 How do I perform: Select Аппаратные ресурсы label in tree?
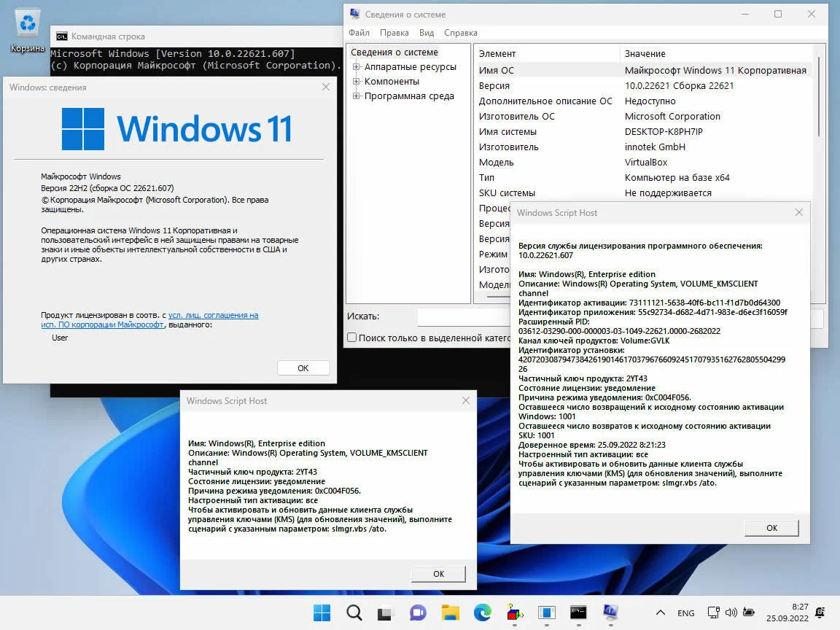pyautogui.click(x=411, y=67)
